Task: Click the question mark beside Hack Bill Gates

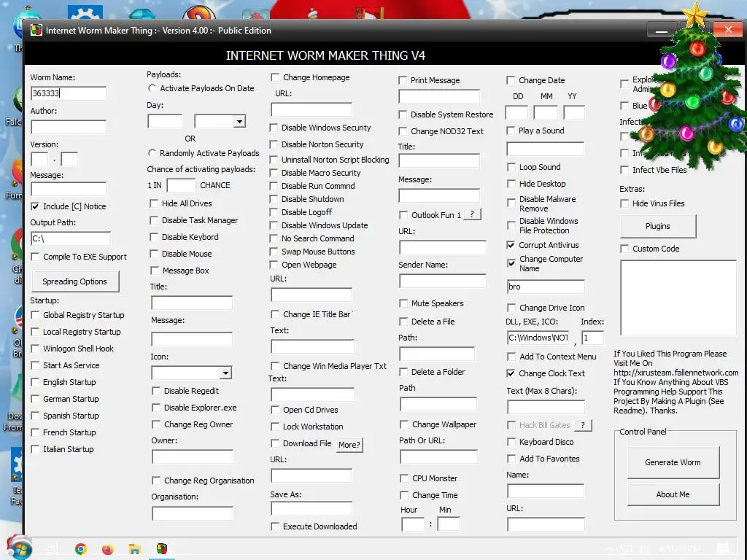Action: click(583, 425)
